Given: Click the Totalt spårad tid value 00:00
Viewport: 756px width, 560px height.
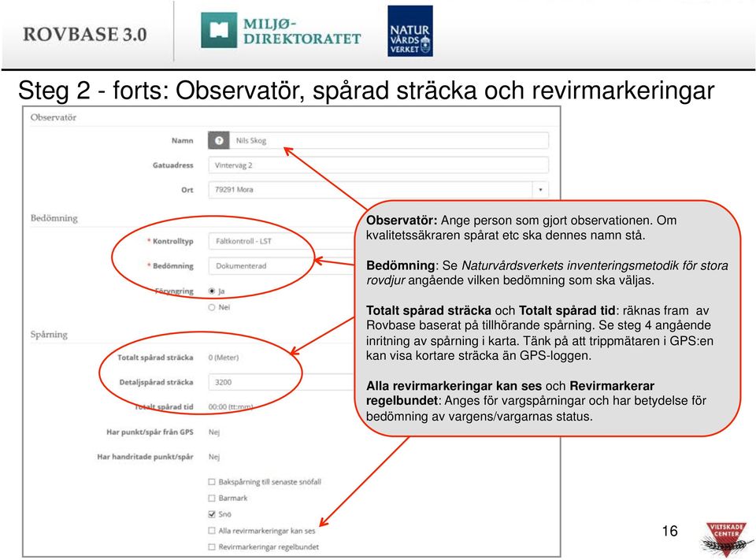Looking at the screenshot, I should (x=231, y=406).
